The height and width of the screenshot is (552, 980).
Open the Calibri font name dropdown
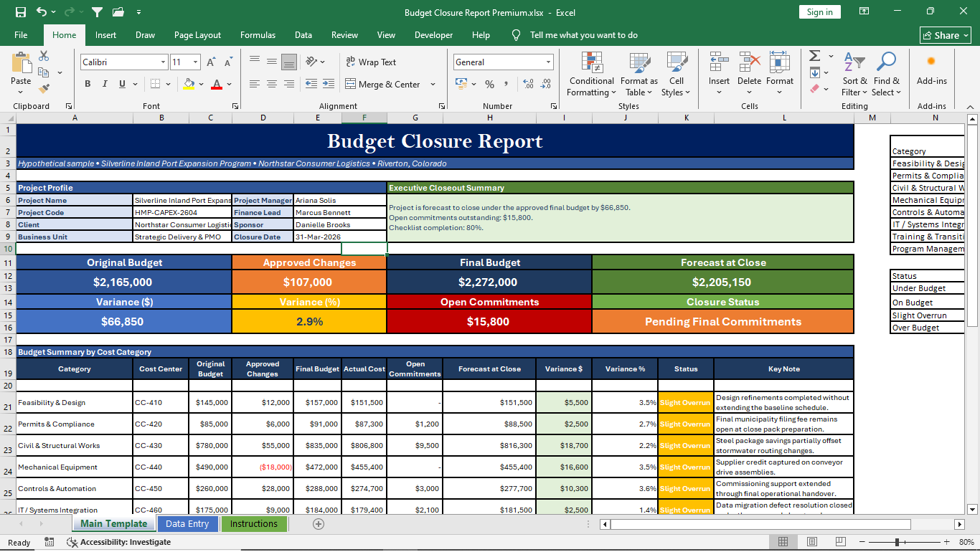pos(163,62)
